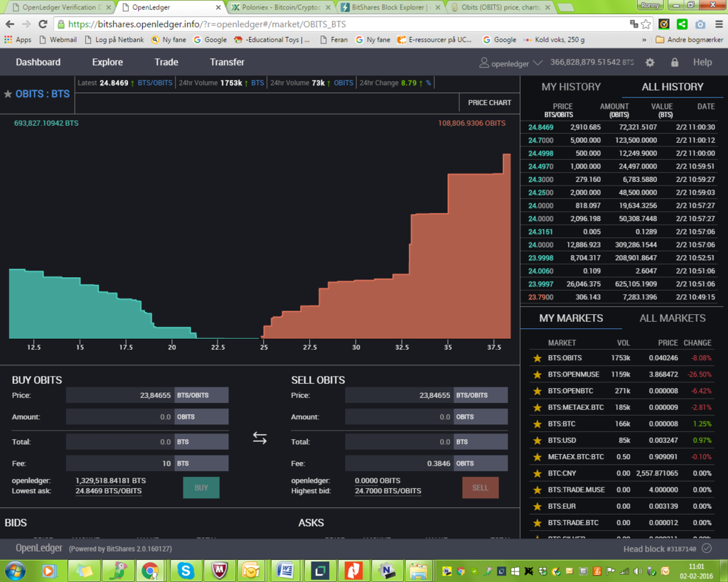Image resolution: width=728 pixels, height=582 pixels.
Task: Expand hidden bookmarks chevron
Action: point(644,40)
